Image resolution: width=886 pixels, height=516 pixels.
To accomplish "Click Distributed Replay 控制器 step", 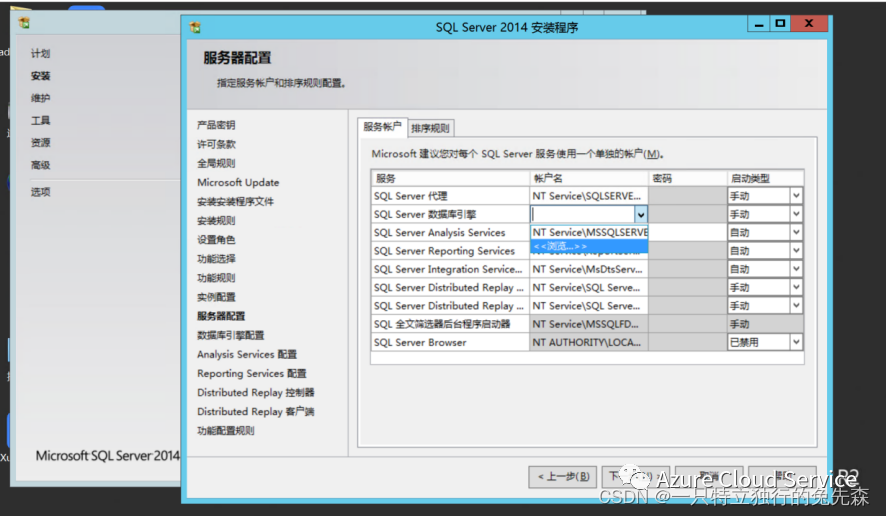I will pos(255,392).
